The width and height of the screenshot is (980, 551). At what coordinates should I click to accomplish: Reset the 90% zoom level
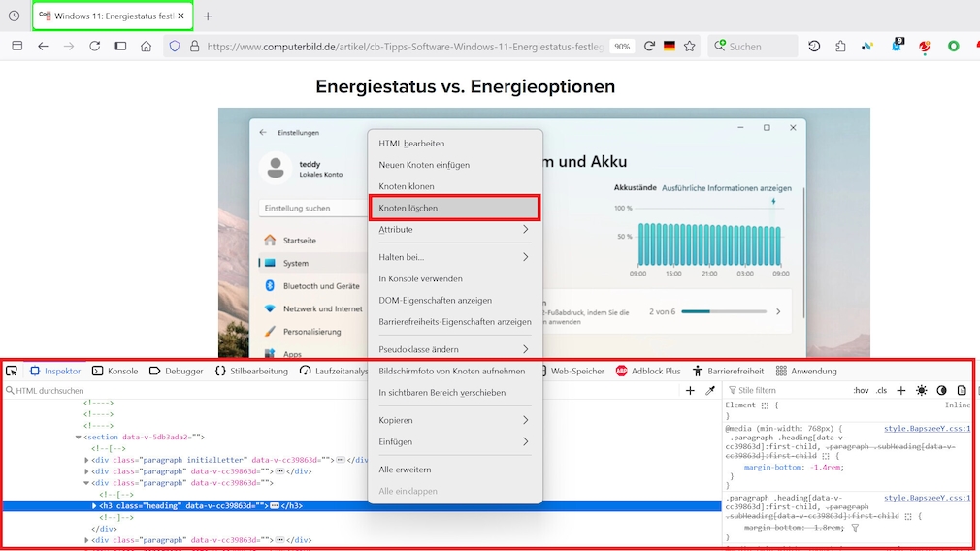621,47
